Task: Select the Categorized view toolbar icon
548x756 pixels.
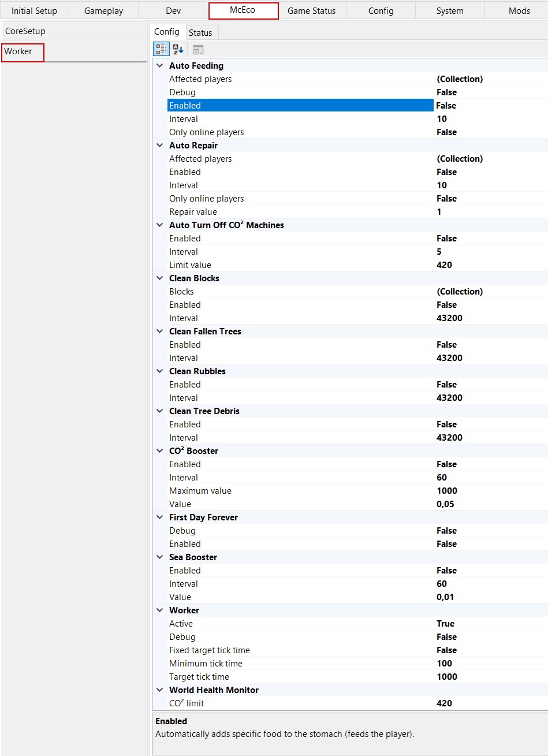Action: [162, 50]
